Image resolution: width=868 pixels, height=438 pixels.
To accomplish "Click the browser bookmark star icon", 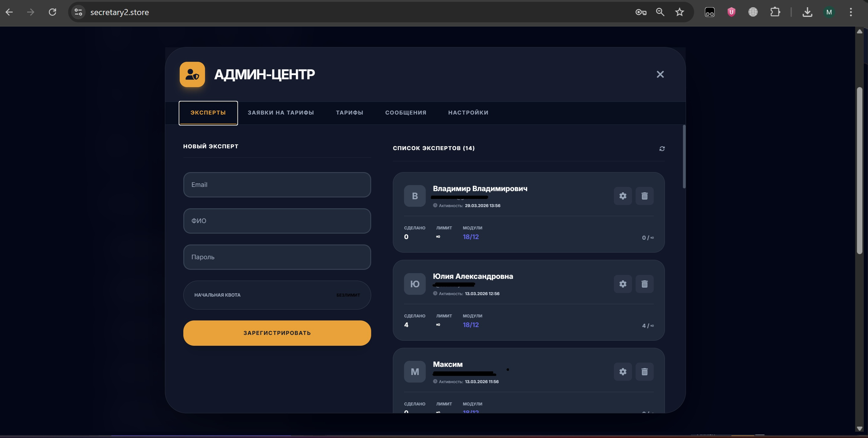I will point(679,12).
